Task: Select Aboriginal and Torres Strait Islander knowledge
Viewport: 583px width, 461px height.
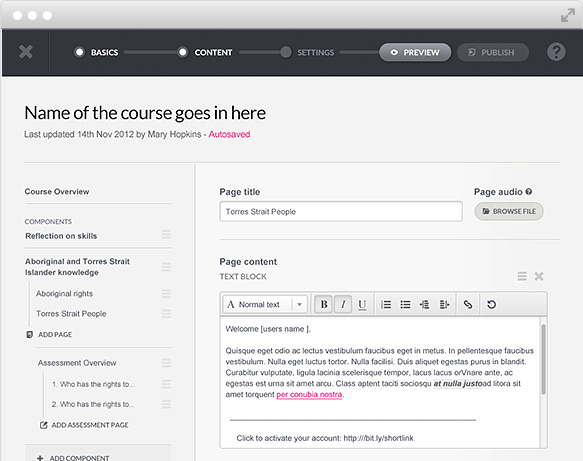Action: 77,267
